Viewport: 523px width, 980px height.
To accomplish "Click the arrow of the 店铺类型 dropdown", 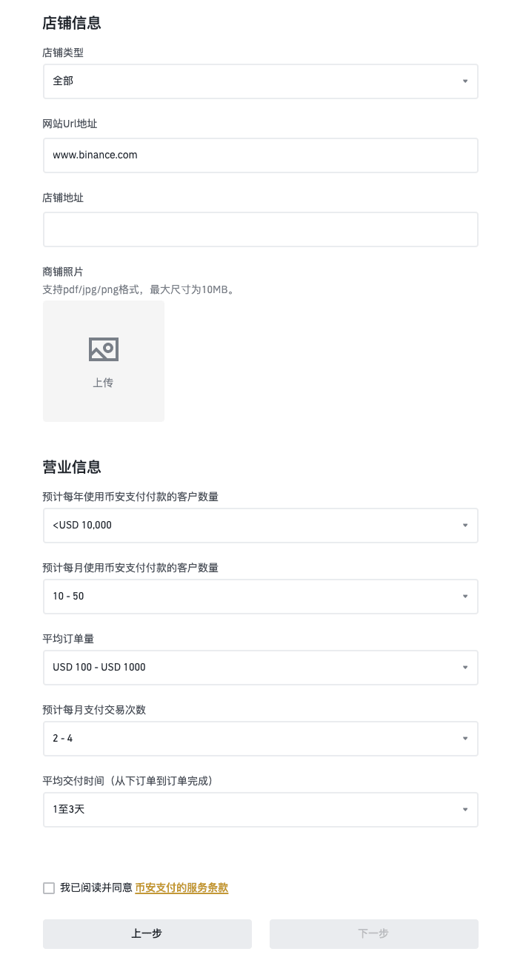I will point(465,81).
